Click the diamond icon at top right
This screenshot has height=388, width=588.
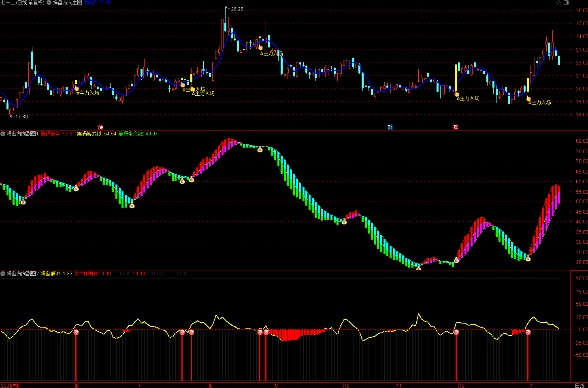(x=558, y=2)
